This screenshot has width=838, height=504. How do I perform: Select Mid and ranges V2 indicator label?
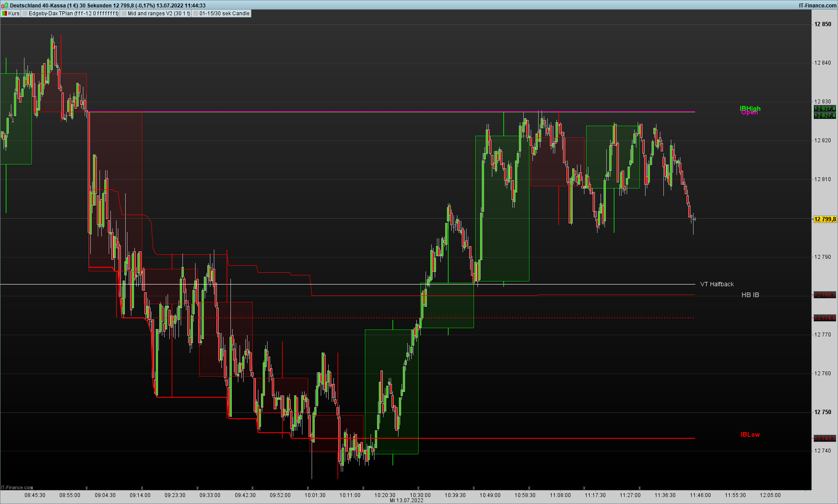tap(159, 14)
